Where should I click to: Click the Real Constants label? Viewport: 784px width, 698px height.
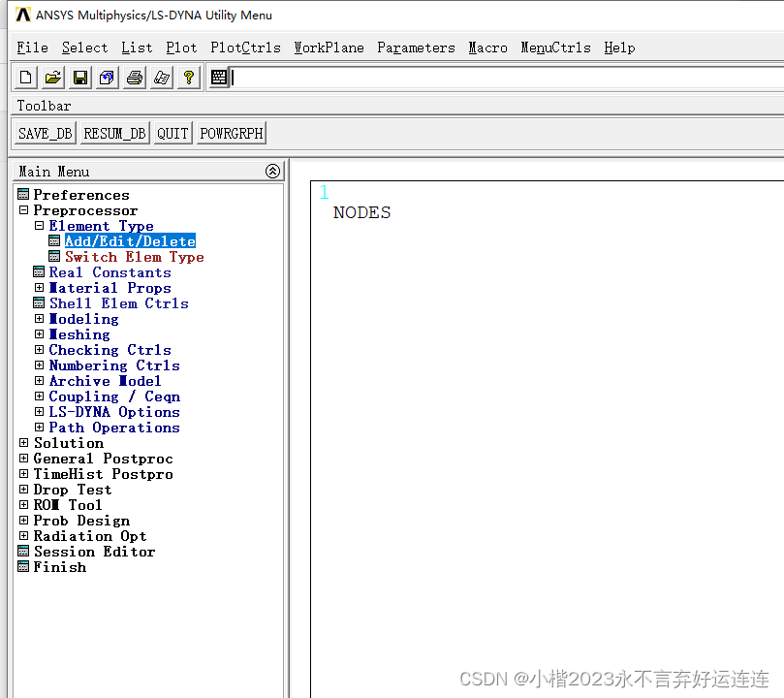click(110, 272)
